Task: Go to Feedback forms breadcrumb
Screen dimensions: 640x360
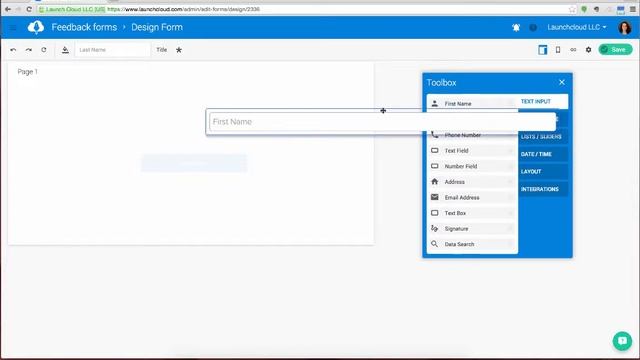Action: (x=84, y=27)
